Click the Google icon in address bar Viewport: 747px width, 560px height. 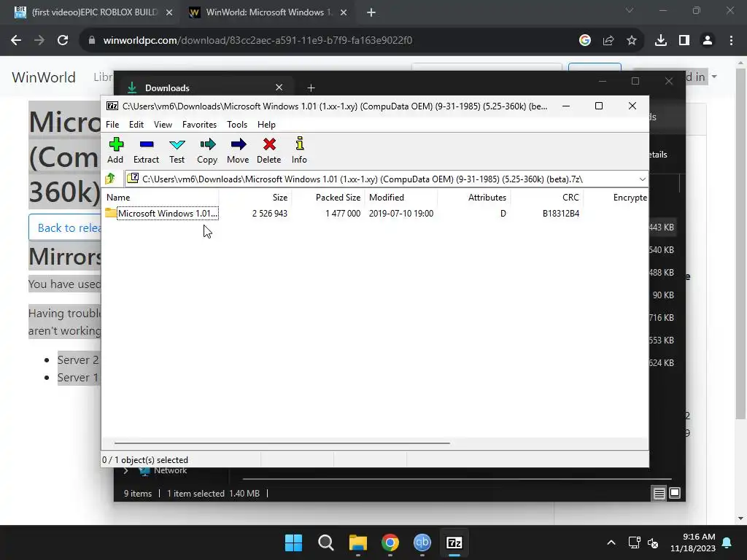(584, 40)
